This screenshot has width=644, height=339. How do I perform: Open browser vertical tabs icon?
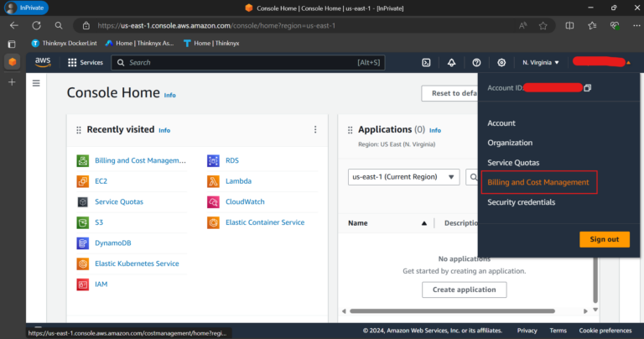click(x=12, y=44)
